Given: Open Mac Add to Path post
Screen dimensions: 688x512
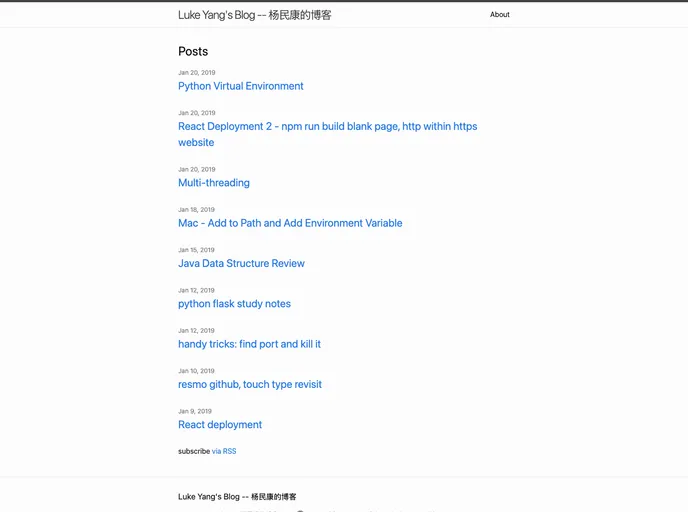Looking at the screenshot, I should (290, 223).
